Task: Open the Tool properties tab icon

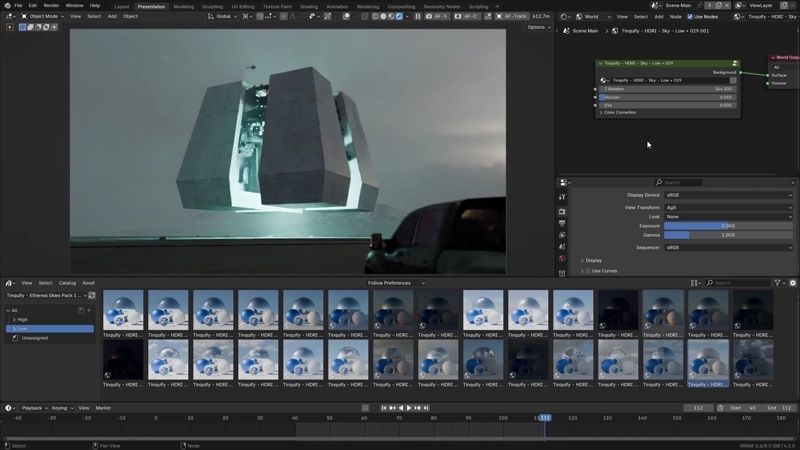Action: [562, 197]
